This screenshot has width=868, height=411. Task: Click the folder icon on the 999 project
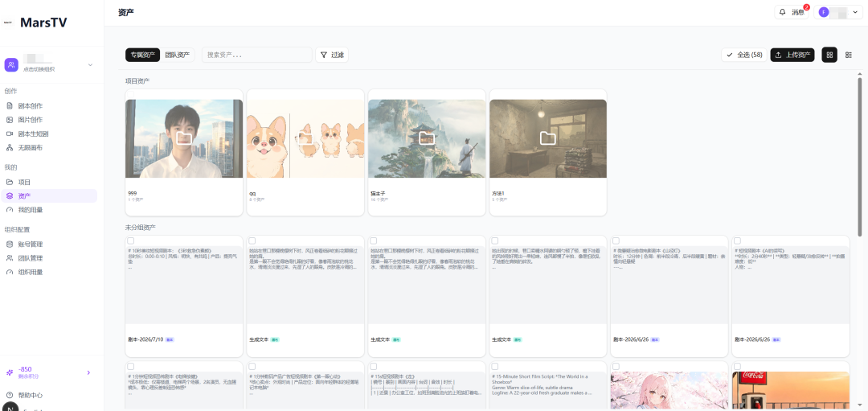click(184, 138)
